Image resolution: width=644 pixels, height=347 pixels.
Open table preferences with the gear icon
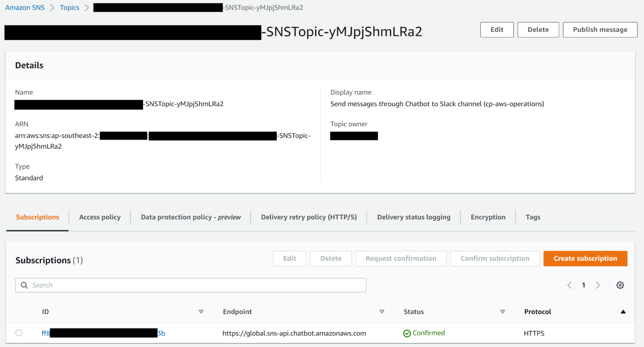click(620, 285)
